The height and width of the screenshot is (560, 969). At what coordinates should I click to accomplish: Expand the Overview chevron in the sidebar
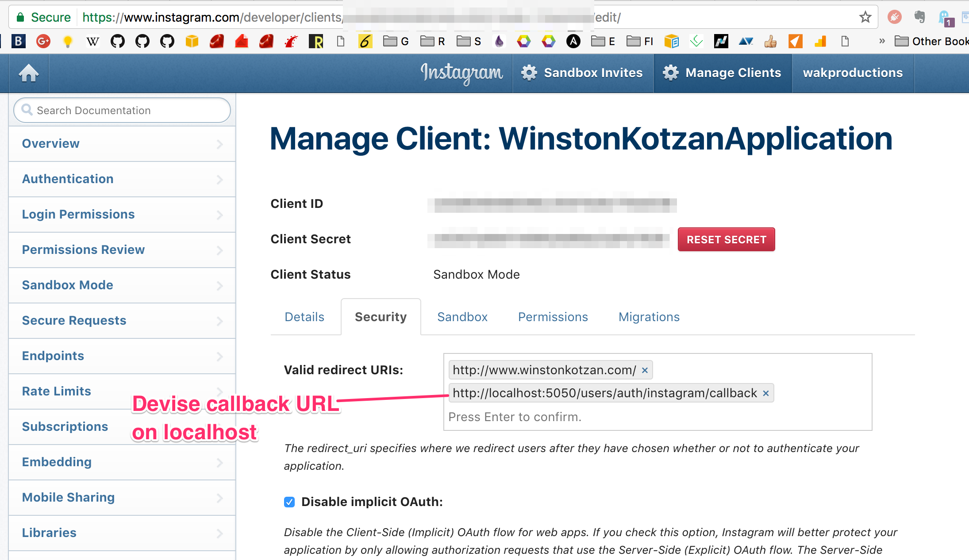click(x=219, y=144)
